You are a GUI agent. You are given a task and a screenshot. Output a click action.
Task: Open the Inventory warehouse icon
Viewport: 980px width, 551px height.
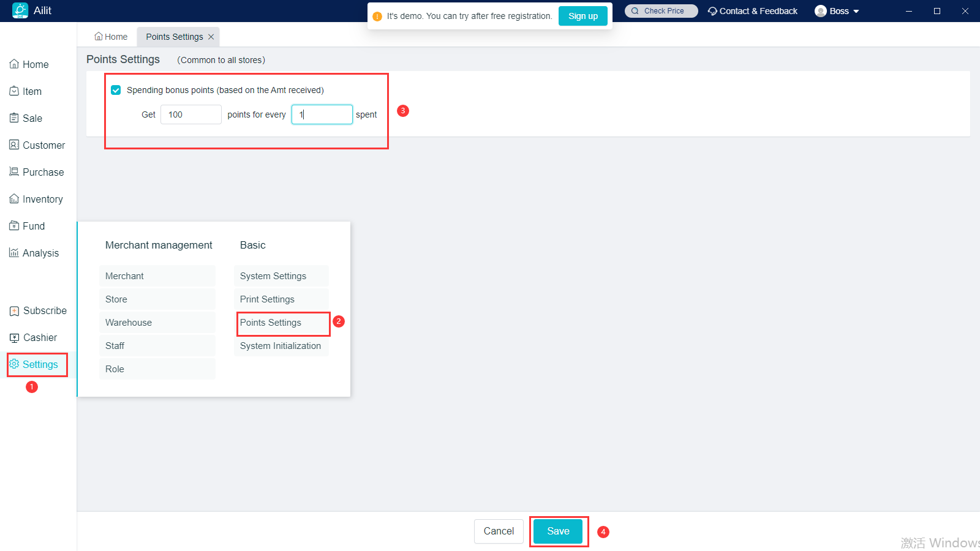tap(14, 199)
